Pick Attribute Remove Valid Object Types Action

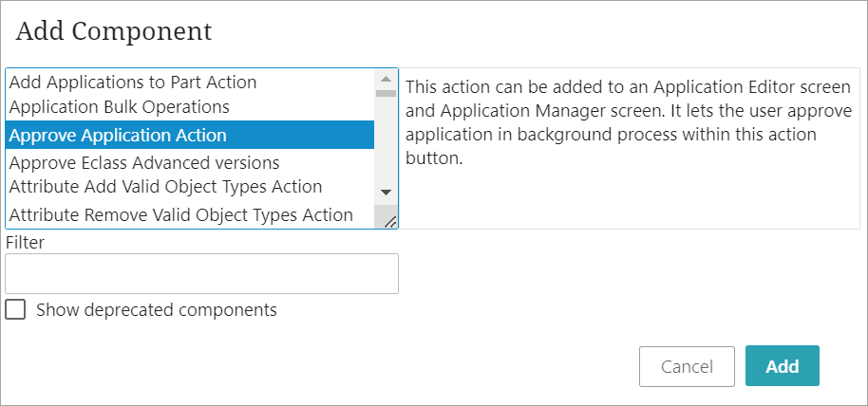click(x=181, y=215)
